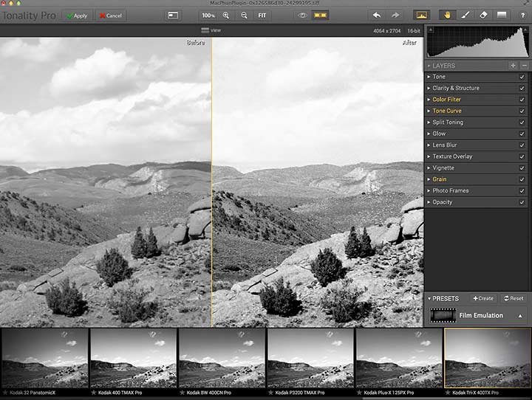This screenshot has width=532, height=400.
Task: Select the Kodak 32 PanatomicX preset thumbnail
Action: coord(45,358)
